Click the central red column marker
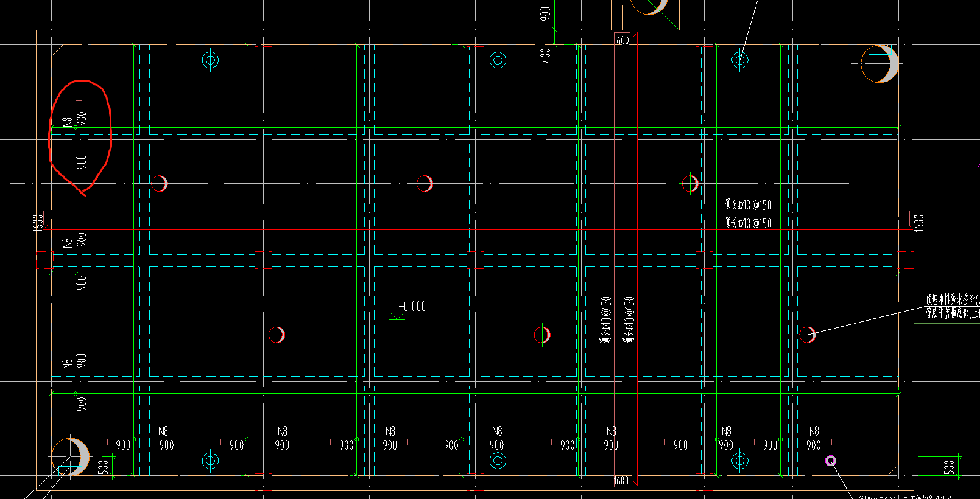The width and height of the screenshot is (980, 499). coord(475,260)
